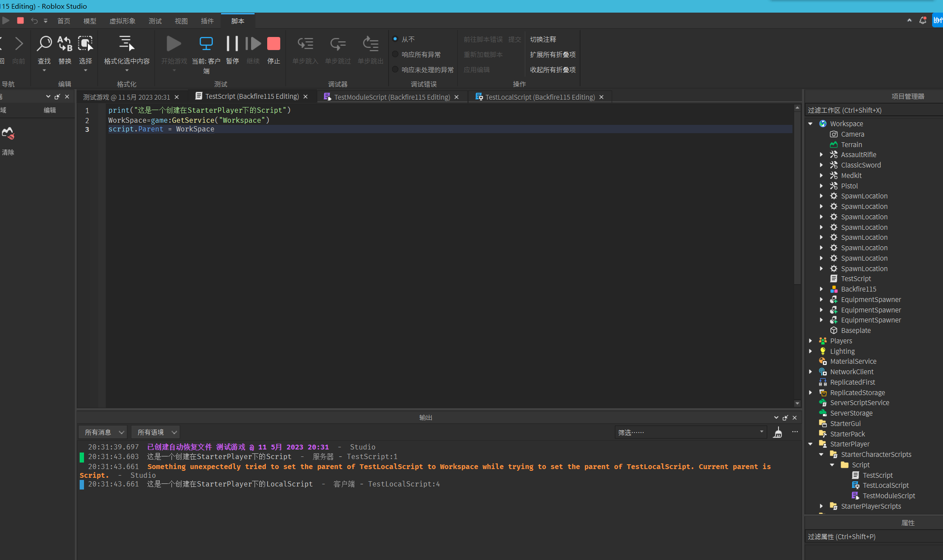The width and height of the screenshot is (943, 560).
Task: Expand the AssaultRifle tree node
Action: pos(822,155)
